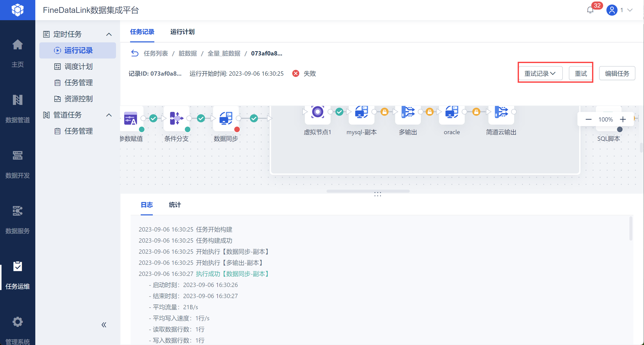Image resolution: width=644 pixels, height=345 pixels.
Task: Select the 条件分支 node icon
Action: coord(176,118)
